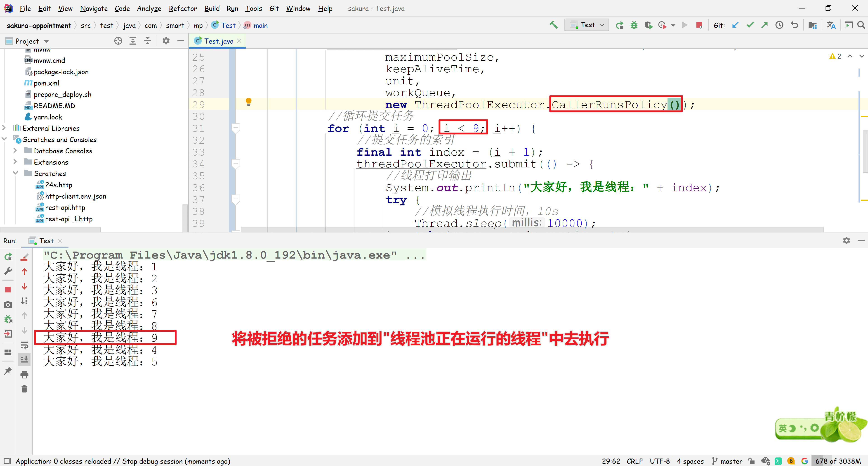Rerun Test in the Run panel
The width and height of the screenshot is (868, 466).
tap(8, 257)
